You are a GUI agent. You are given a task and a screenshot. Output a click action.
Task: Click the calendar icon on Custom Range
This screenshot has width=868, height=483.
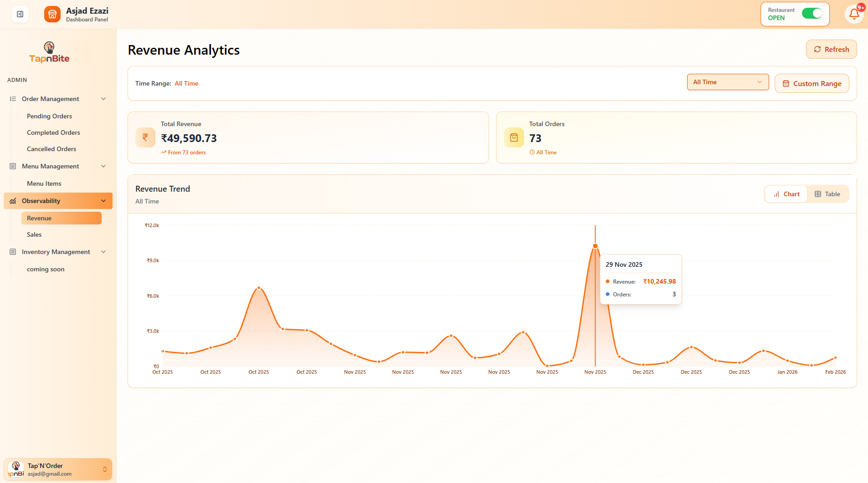tap(786, 83)
